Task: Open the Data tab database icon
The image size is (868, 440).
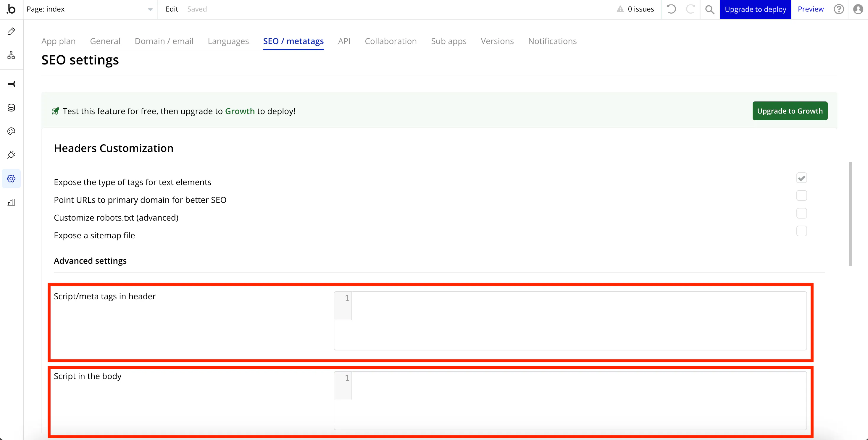Action: click(11, 107)
